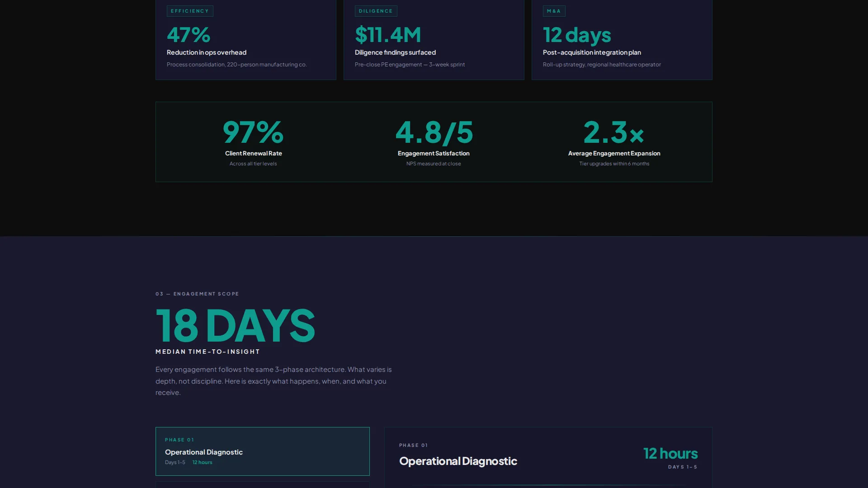Screen dimensions: 868x488
Task: Click the 2.3x expansion stat
Action: coord(614,132)
